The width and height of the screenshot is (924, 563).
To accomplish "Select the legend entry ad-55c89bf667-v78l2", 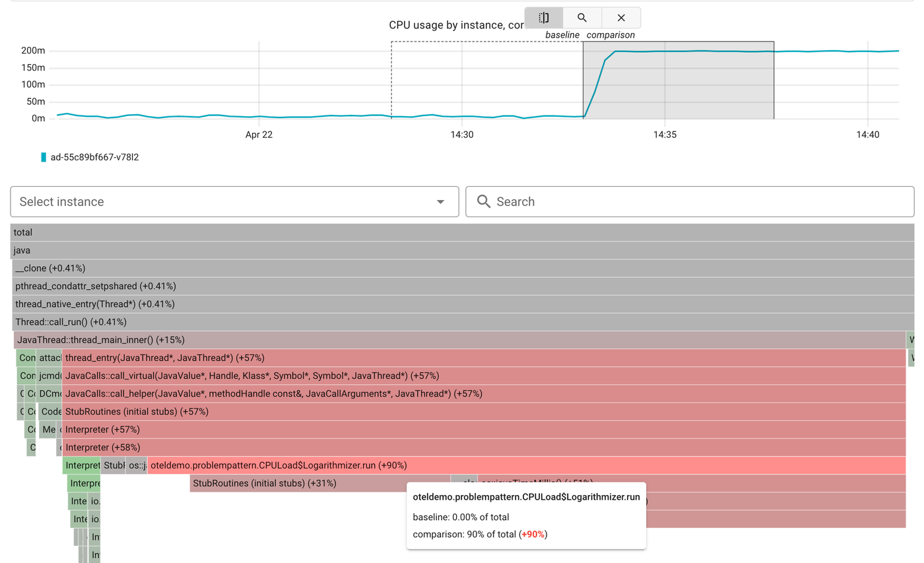I will (x=94, y=157).
